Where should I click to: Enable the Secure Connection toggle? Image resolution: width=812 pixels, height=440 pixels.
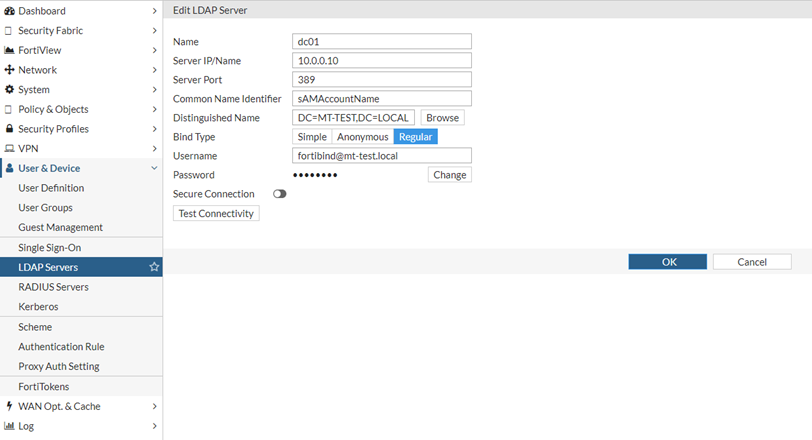click(279, 194)
